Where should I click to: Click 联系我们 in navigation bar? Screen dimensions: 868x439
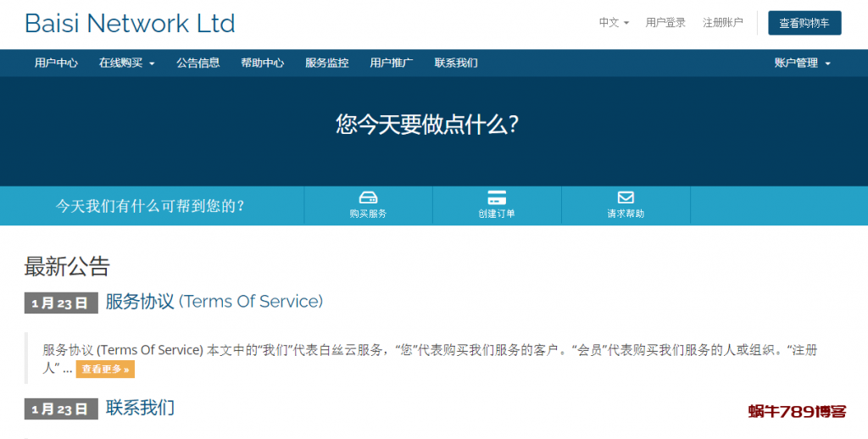tap(456, 63)
